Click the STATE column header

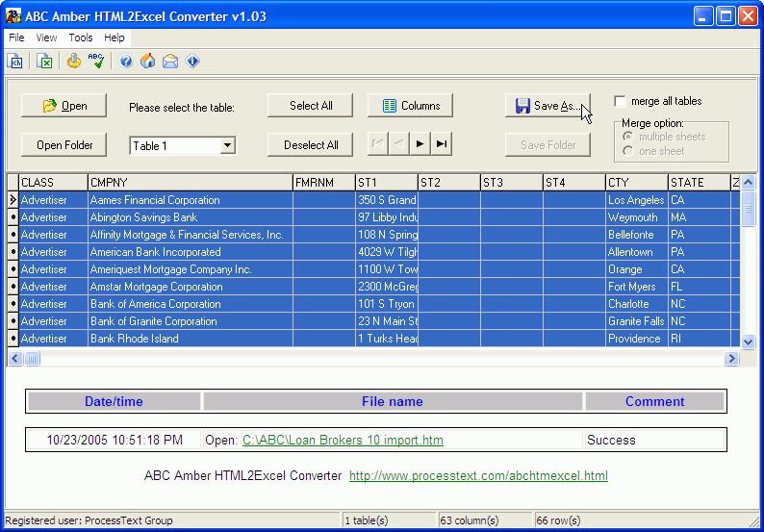pyautogui.click(x=700, y=183)
